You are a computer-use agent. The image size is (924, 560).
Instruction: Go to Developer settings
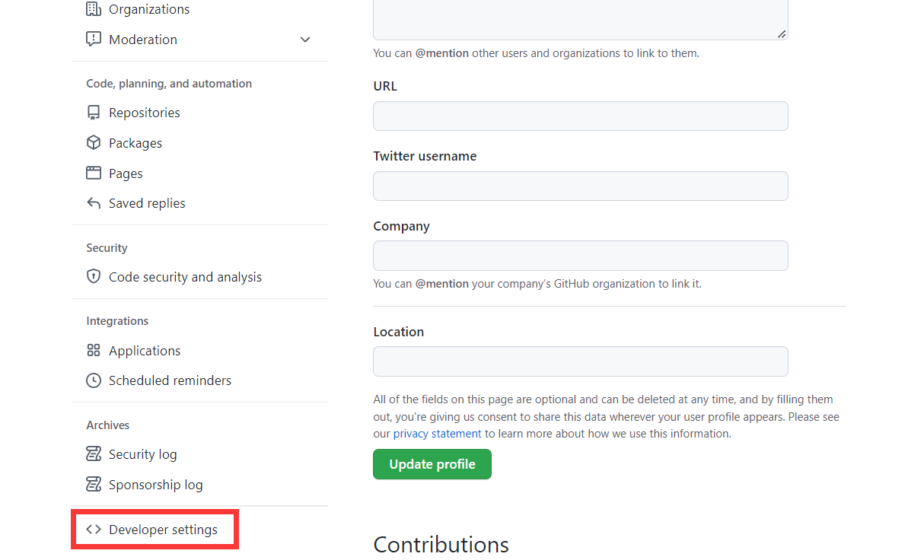(x=163, y=530)
